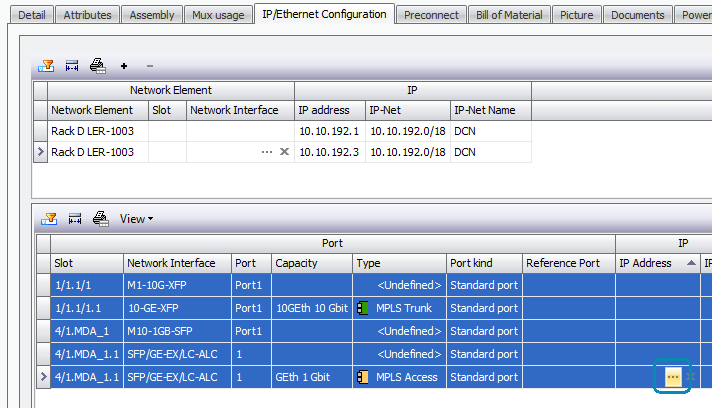Switch to the Detail tab
This screenshot has width=712, height=408.
pyautogui.click(x=32, y=15)
